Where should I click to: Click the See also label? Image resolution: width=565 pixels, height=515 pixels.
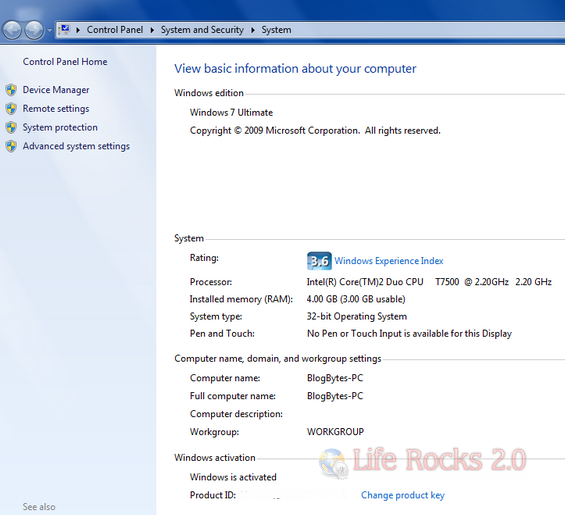tap(39, 507)
